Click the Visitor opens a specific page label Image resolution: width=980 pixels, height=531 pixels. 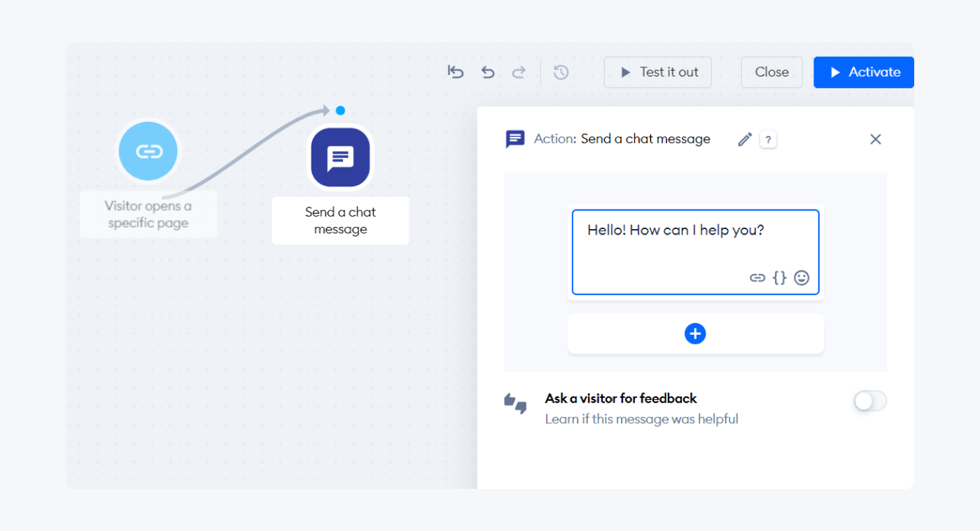148,214
